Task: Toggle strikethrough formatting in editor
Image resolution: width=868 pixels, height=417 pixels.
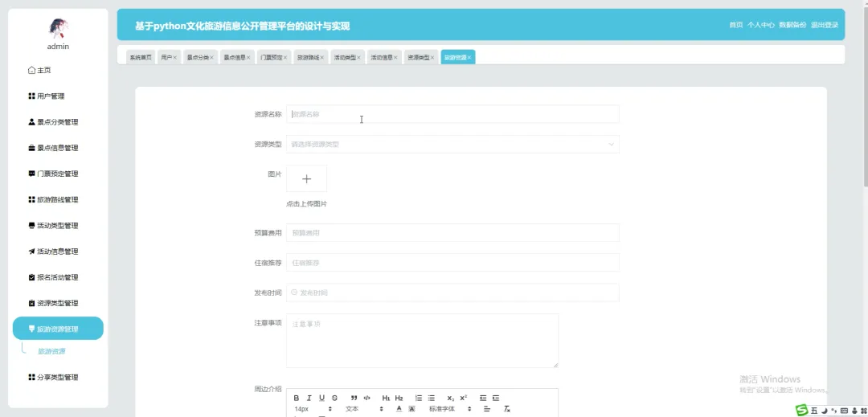Action: pos(334,398)
